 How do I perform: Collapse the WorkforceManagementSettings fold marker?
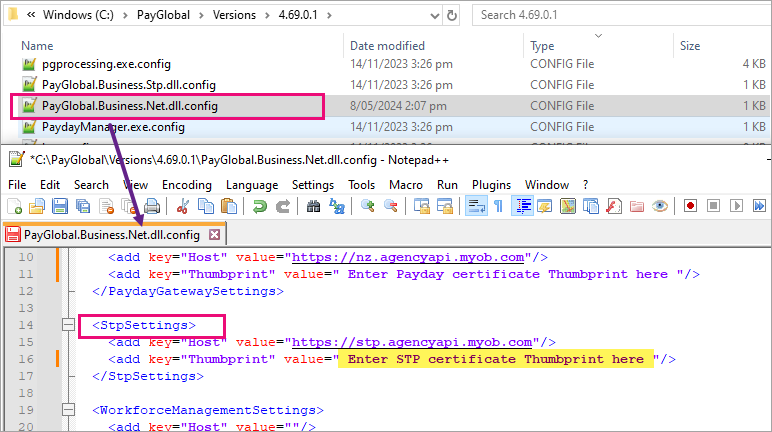(68, 410)
